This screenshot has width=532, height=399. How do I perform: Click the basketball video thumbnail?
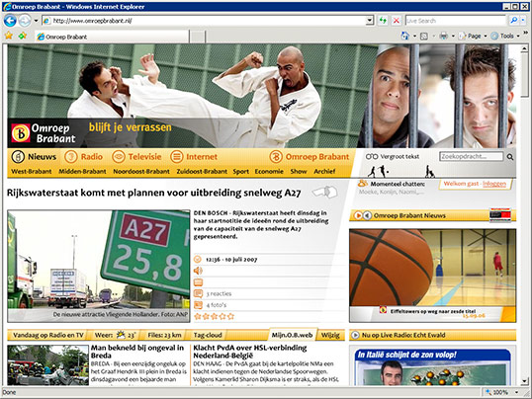432,276
